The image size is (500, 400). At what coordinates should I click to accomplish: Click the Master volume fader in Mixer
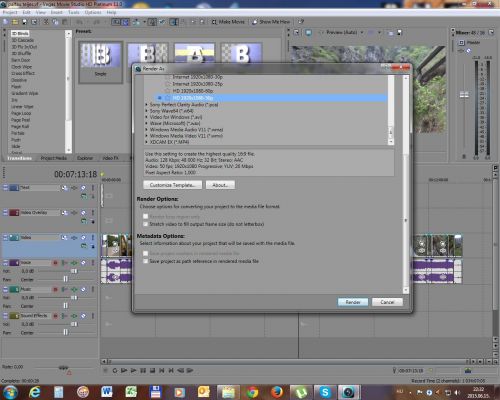pos(464,95)
